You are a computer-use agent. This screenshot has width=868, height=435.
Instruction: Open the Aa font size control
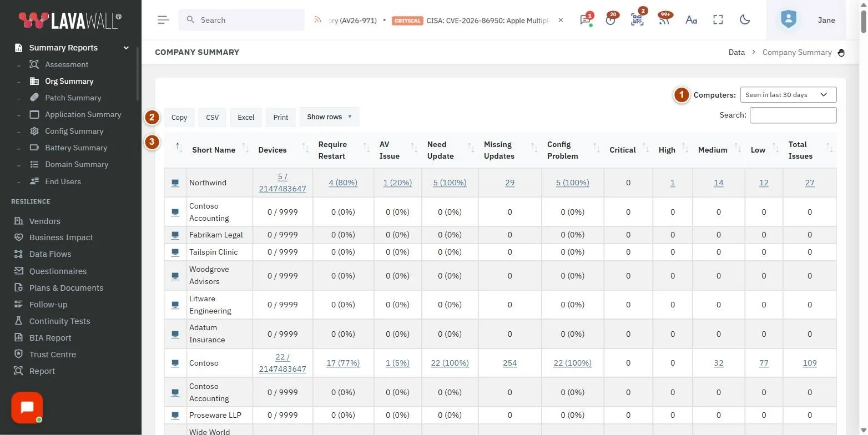pos(691,20)
